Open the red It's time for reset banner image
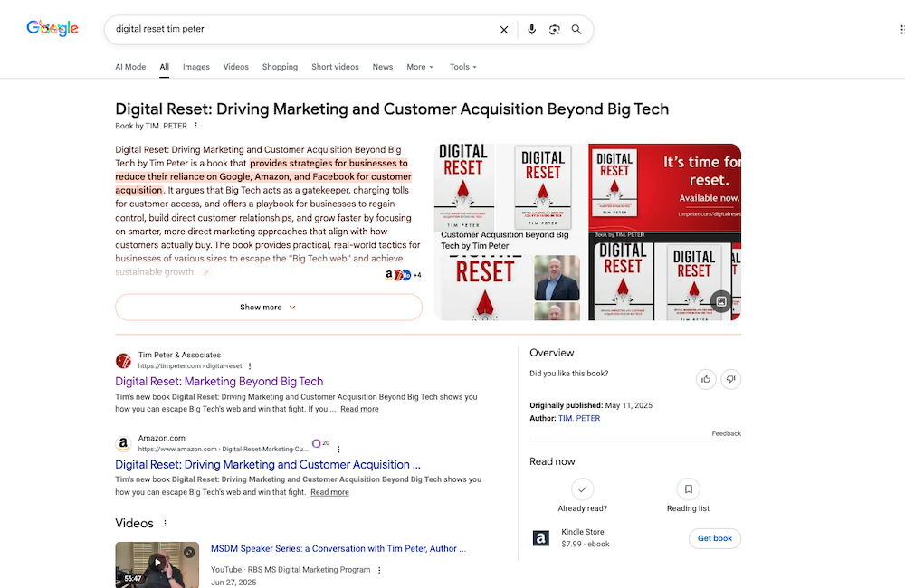 (x=664, y=187)
